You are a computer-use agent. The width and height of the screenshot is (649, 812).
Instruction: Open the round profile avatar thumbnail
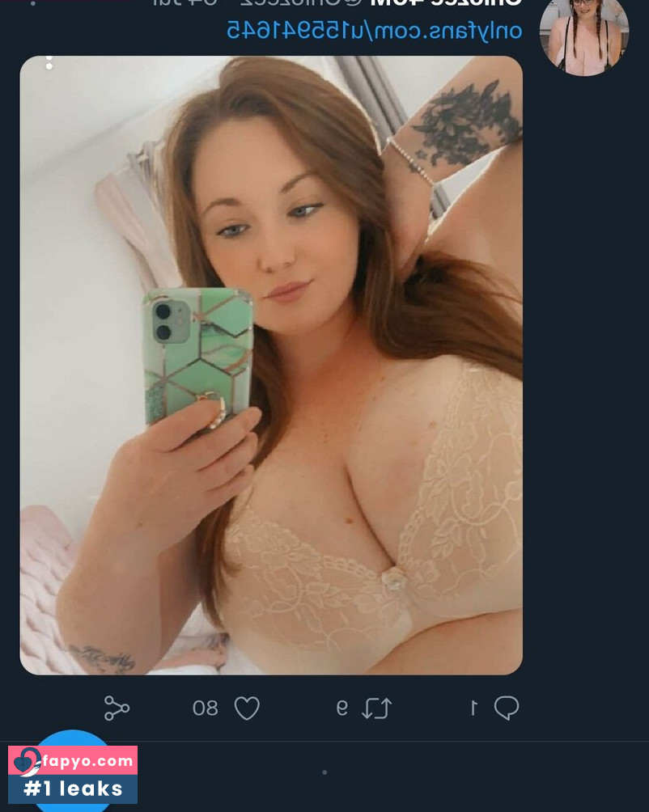584,34
